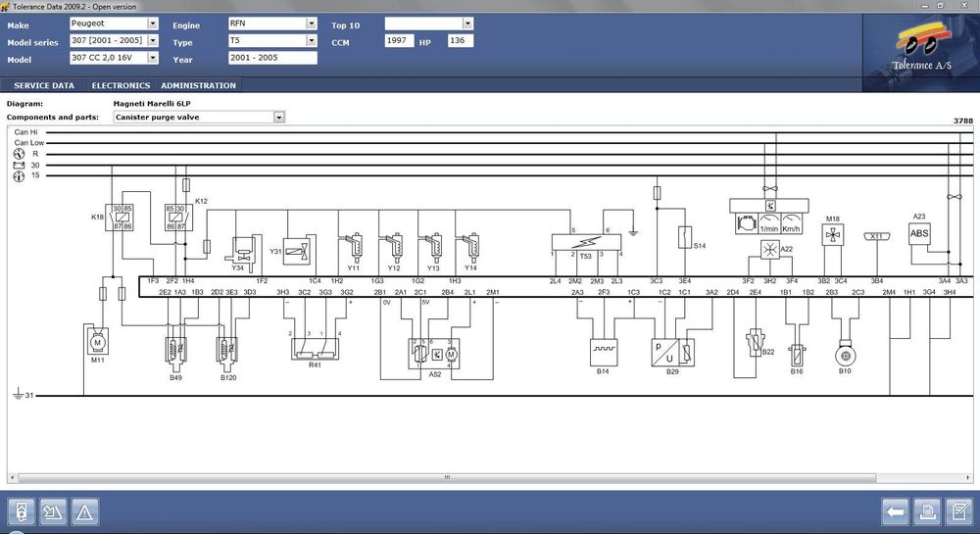Expand Components and parts dropdown

tap(278, 117)
